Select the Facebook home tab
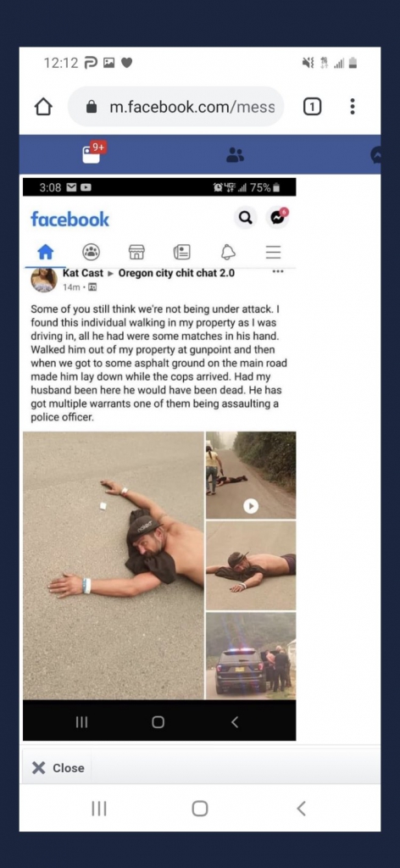400x868 pixels. click(x=46, y=253)
